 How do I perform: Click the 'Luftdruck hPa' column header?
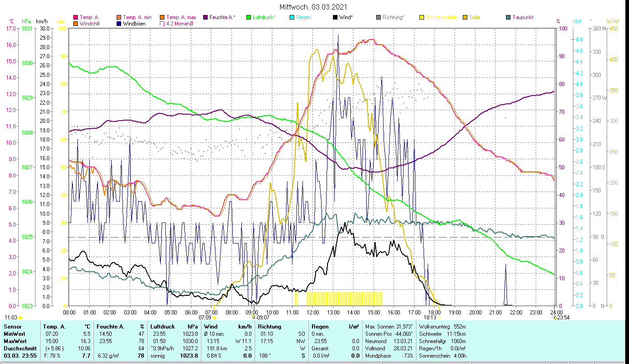pos(174,327)
